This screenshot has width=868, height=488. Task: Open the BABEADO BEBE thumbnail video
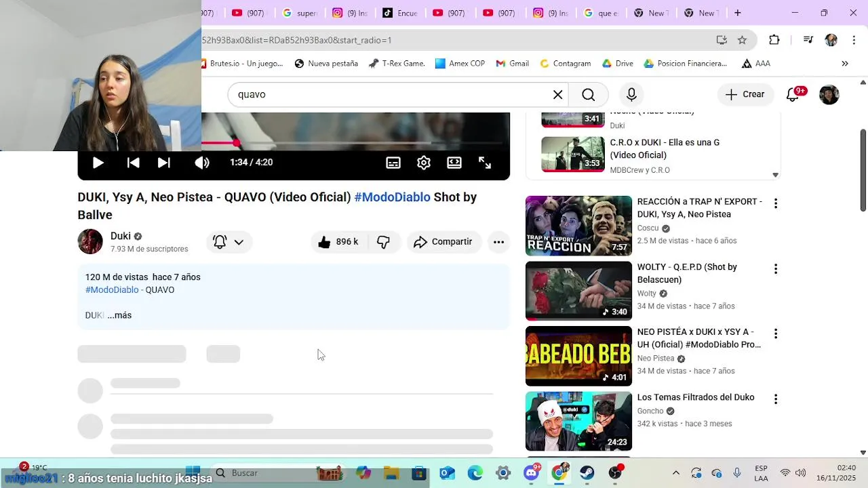(x=578, y=357)
